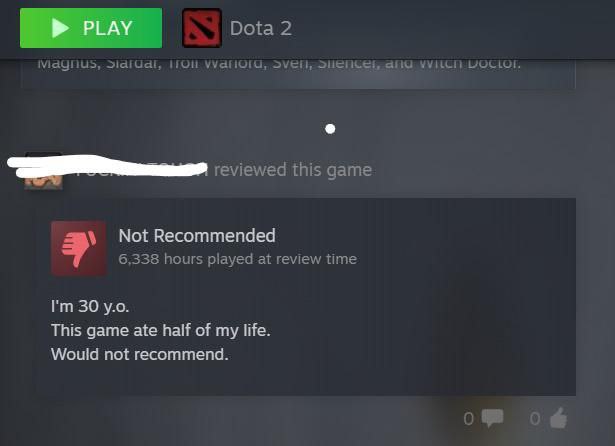Click the white dot indicator
This screenshot has height=446, width=615.
pos(330,129)
